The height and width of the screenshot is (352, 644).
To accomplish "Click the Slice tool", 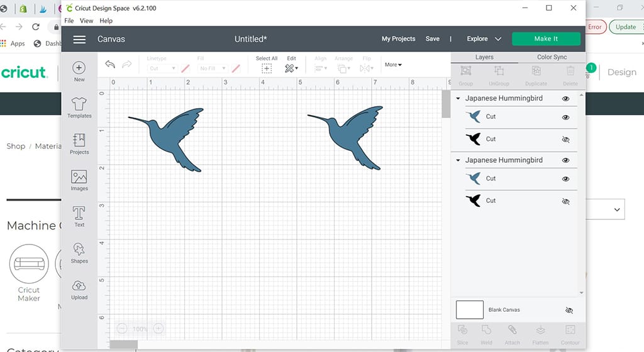I will [x=462, y=334].
